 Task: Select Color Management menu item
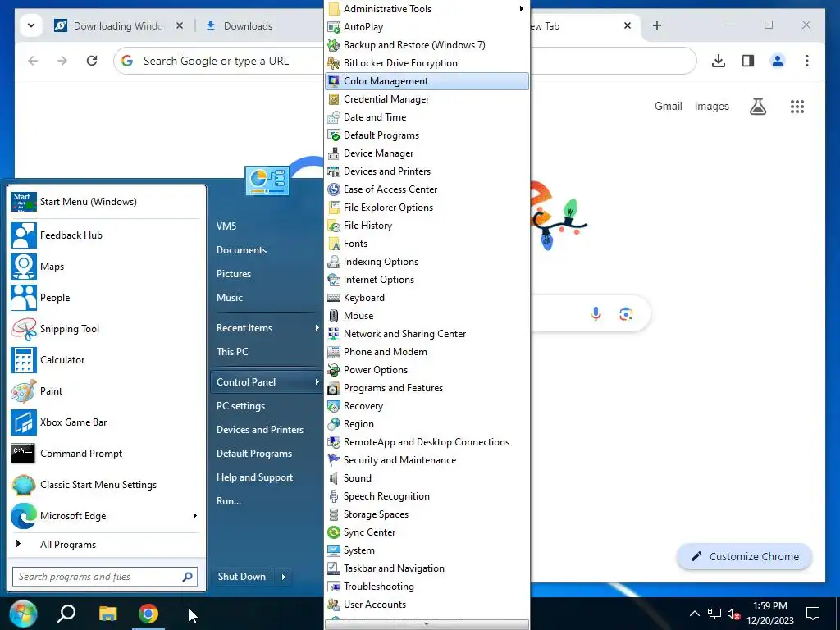coord(427,81)
